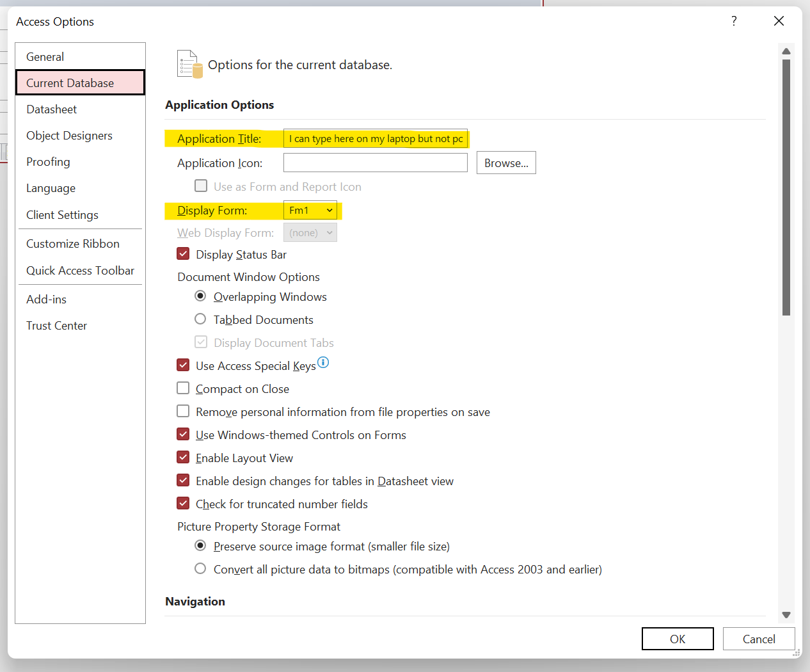The width and height of the screenshot is (810, 672).
Task: Open the Quick Access Toolbar category
Action: (x=81, y=271)
